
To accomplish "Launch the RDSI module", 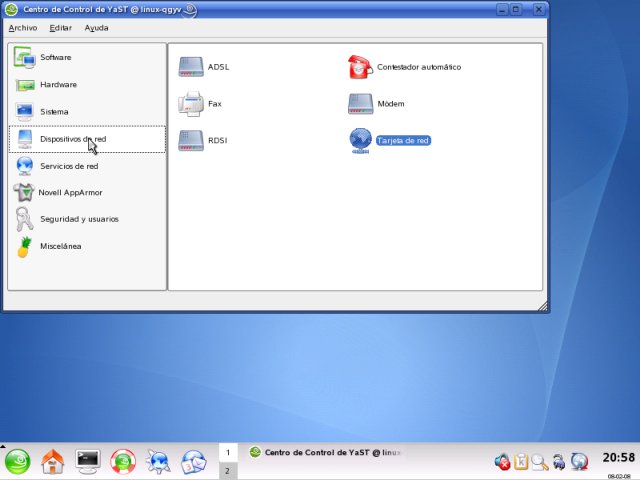I will point(203,140).
